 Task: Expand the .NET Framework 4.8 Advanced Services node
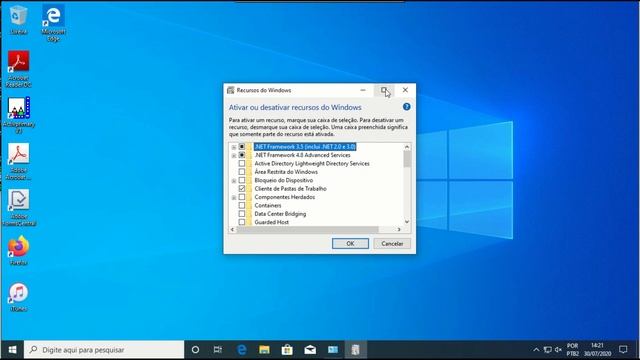[x=234, y=156]
